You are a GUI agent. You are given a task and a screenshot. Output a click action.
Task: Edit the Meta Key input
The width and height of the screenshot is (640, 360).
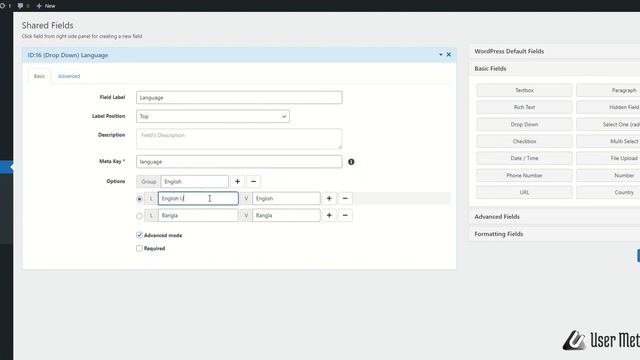[x=239, y=162]
